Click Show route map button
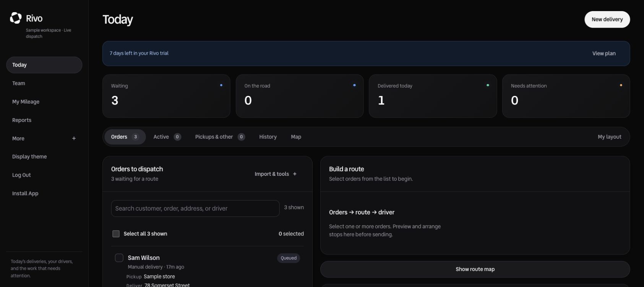 [x=475, y=269]
